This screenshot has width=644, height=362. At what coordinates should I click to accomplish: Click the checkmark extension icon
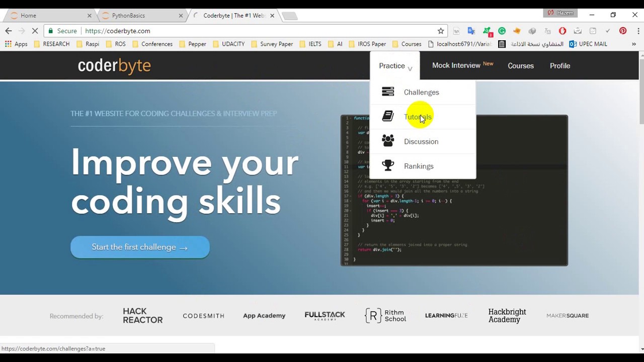click(608, 31)
